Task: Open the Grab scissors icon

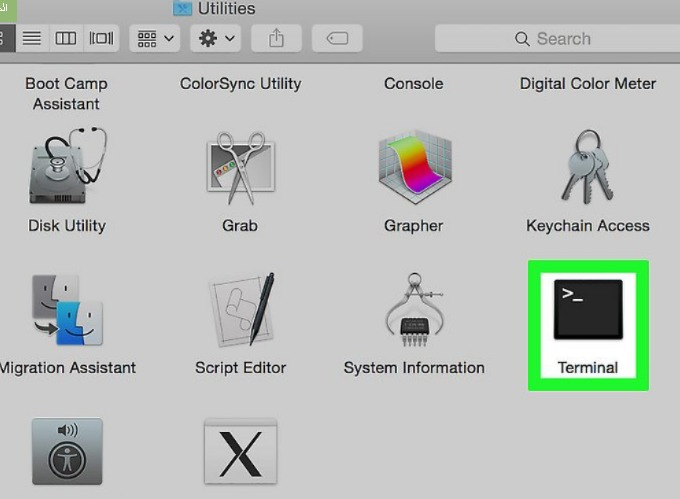Action: tap(241, 168)
